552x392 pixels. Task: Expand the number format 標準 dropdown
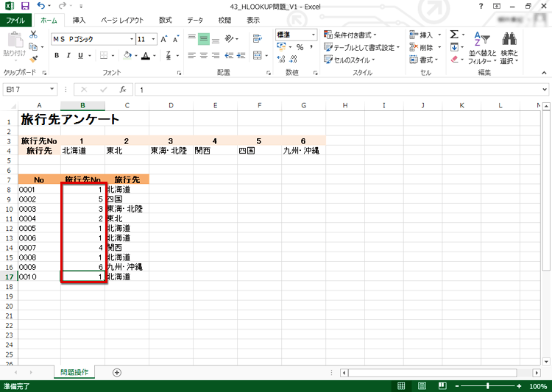pos(313,35)
